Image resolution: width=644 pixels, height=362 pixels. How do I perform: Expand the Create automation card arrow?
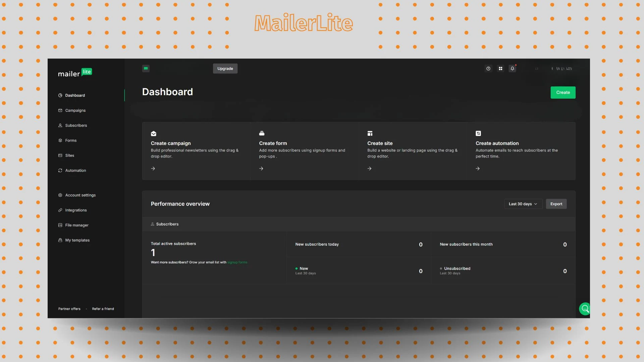[x=478, y=168]
